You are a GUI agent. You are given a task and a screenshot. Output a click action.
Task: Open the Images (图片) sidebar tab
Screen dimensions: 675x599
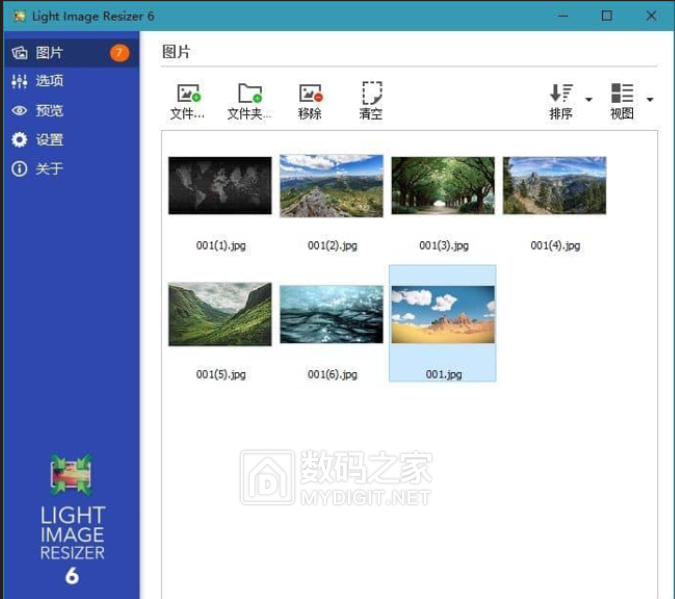[50, 52]
